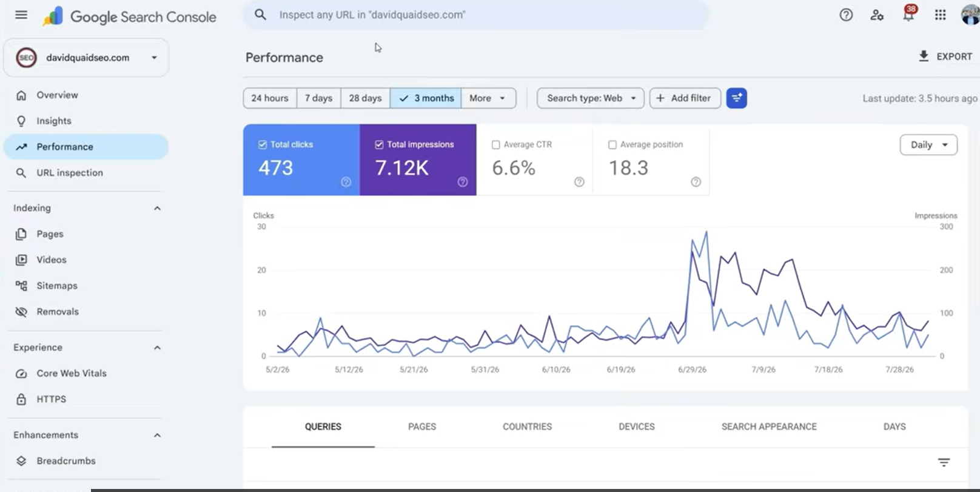980x492 pixels.
Task: Select the 7 days date range
Action: 318,98
